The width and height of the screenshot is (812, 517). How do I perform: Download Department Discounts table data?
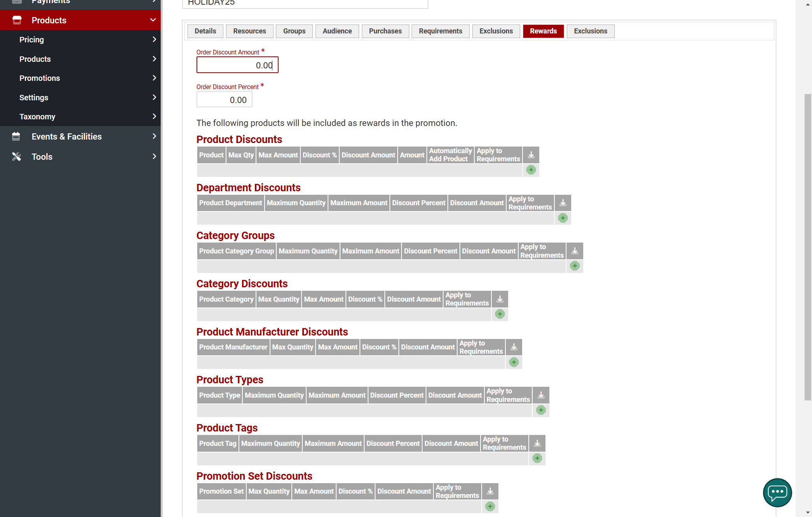[563, 203]
